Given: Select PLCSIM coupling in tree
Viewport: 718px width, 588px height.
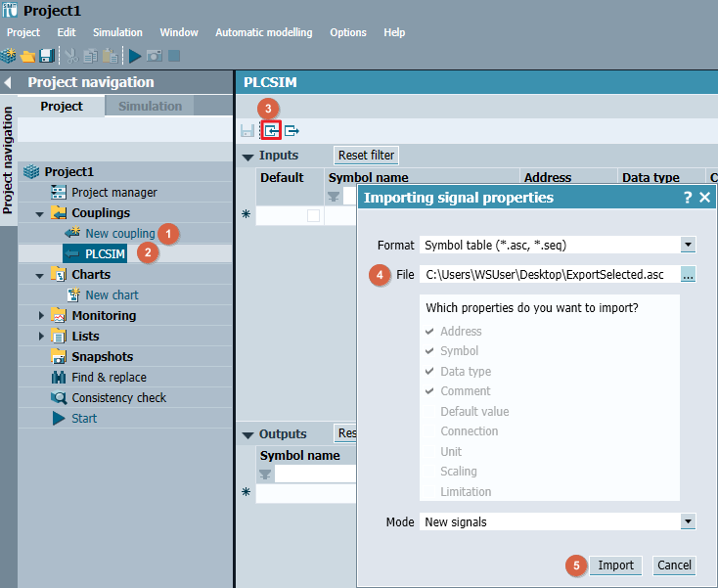Looking at the screenshot, I should coord(95,253).
